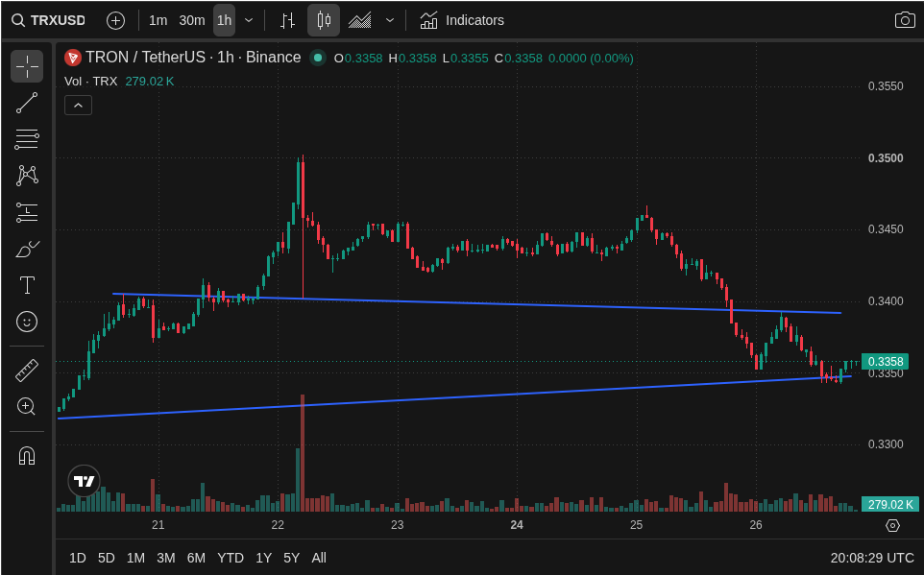Select the area chart style icon
The height and width of the screenshot is (575, 924).
coord(359,20)
